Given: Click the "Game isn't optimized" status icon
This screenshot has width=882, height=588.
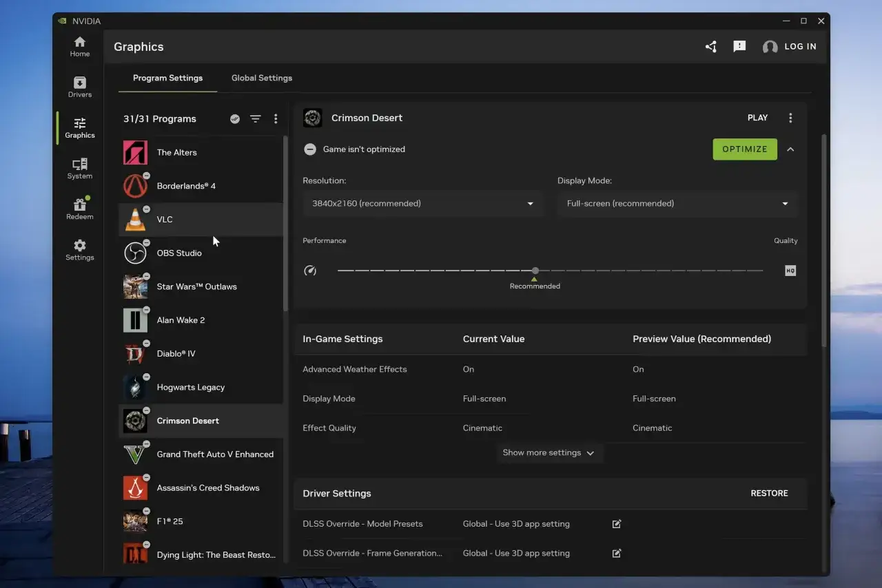Looking at the screenshot, I should pyautogui.click(x=310, y=149).
